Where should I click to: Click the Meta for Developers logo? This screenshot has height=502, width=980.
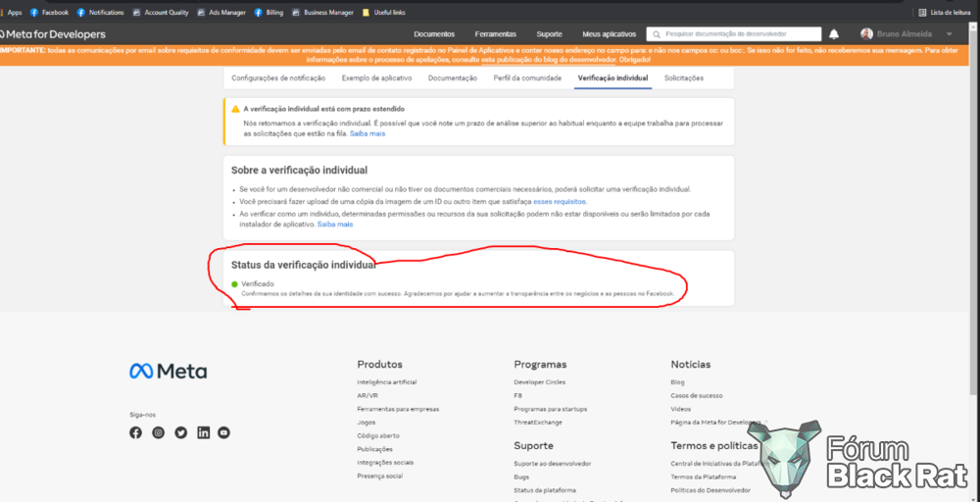[53, 34]
